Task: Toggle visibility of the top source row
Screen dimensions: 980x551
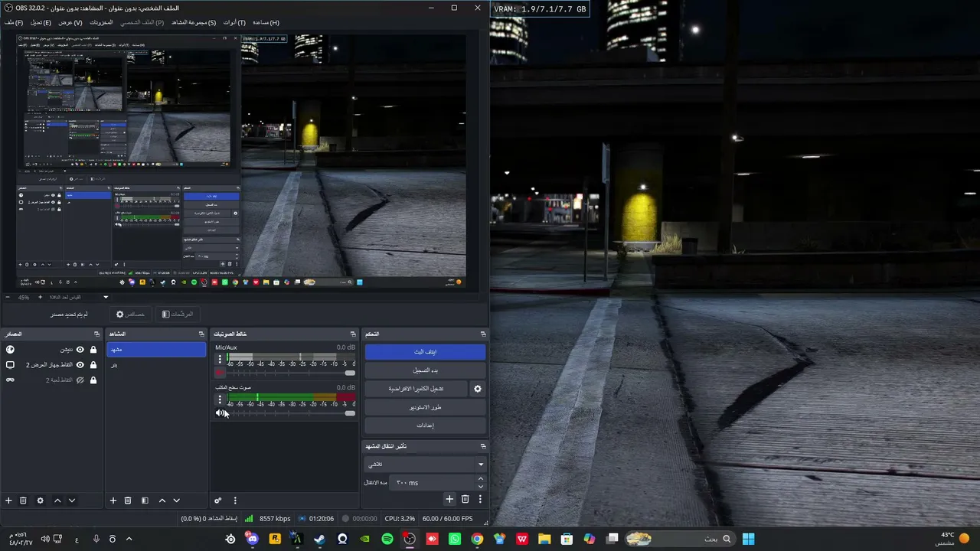Action: (80, 350)
